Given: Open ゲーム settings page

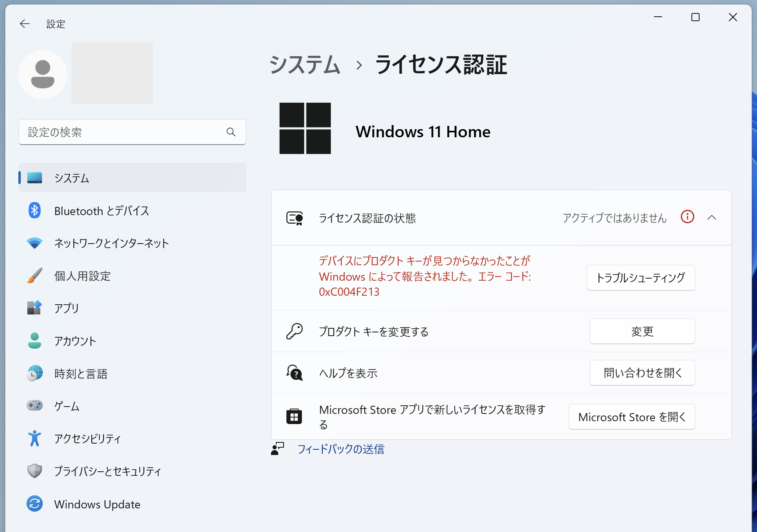Looking at the screenshot, I should (x=132, y=406).
